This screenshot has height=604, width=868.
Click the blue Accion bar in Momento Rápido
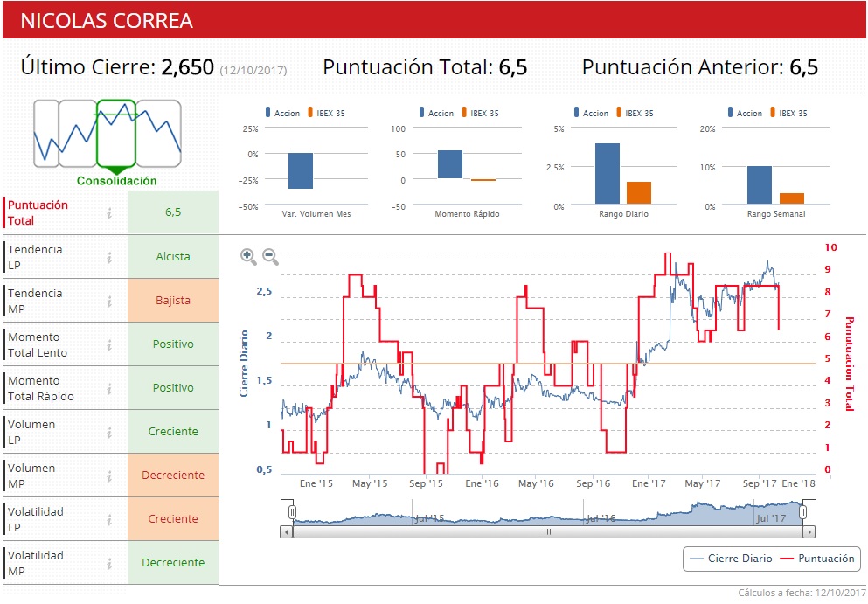coord(450,164)
